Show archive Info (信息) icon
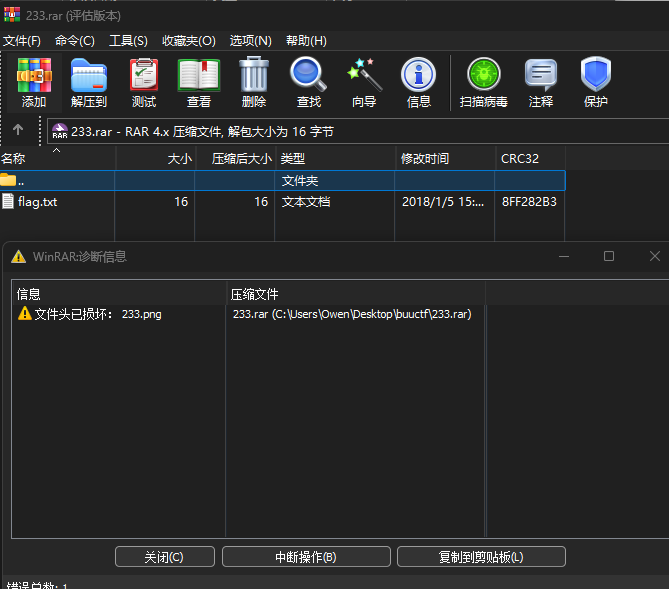 pos(419,82)
